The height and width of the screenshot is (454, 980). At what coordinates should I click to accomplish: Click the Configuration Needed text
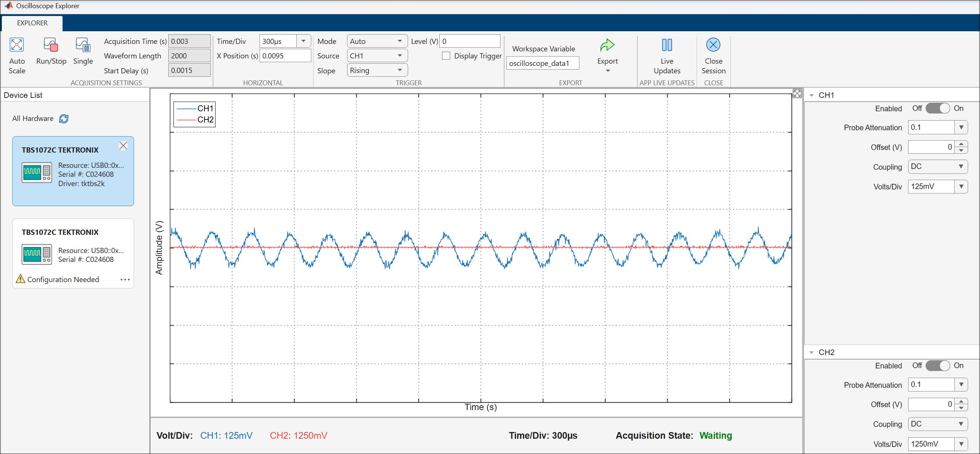(x=63, y=279)
